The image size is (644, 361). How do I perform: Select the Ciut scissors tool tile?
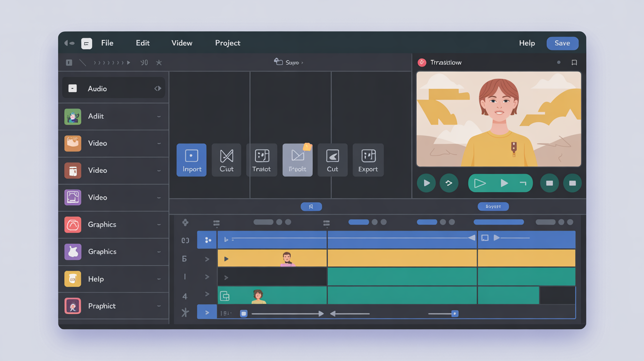(226, 160)
